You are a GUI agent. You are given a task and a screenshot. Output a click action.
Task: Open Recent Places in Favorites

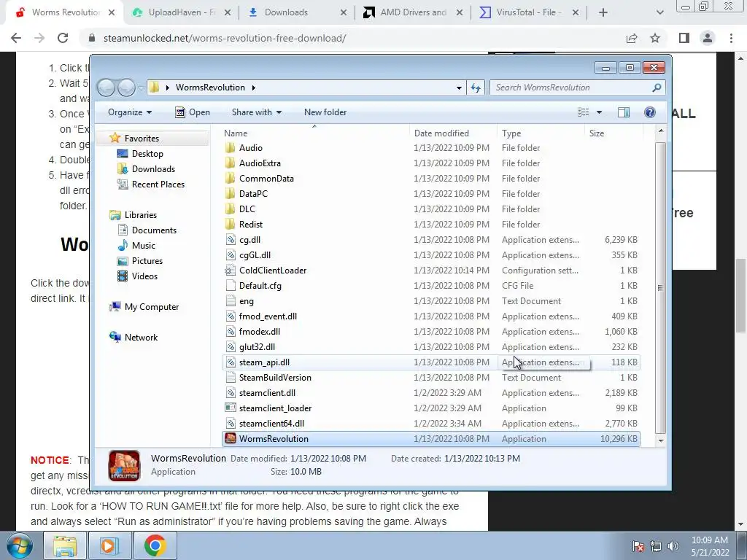158,184
